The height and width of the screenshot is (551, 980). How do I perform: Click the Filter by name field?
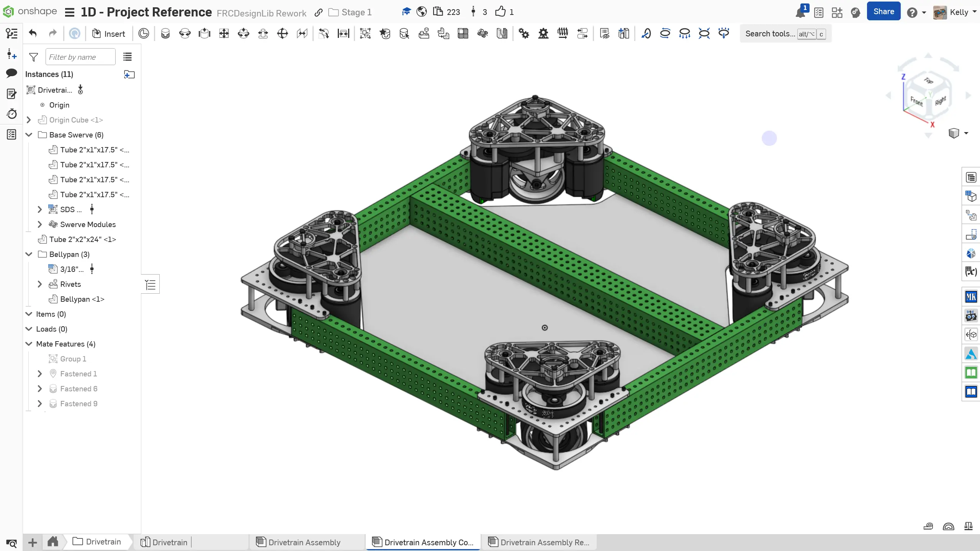coord(80,57)
